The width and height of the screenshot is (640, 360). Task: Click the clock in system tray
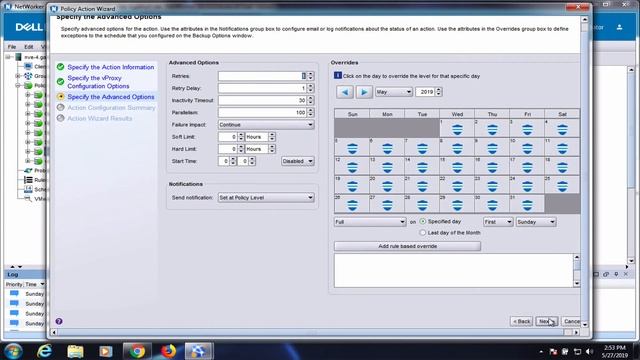(x=614, y=351)
